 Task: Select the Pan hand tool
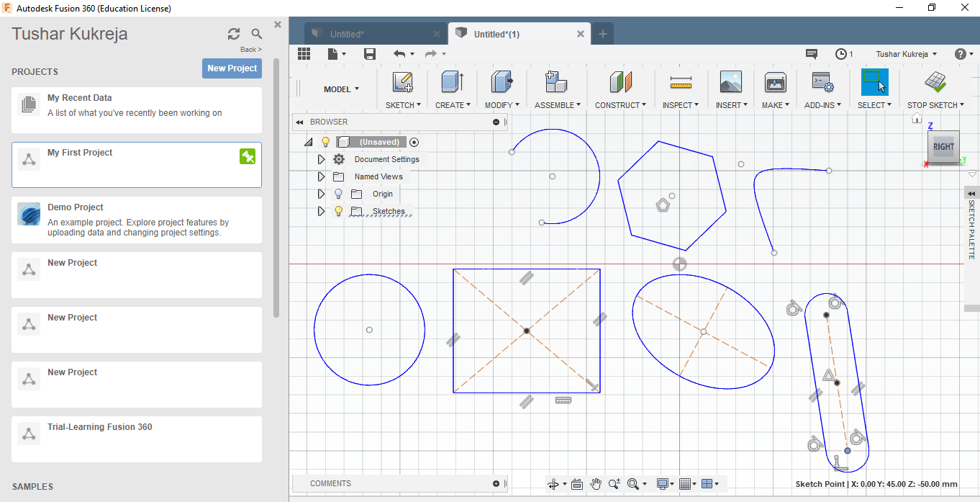click(596, 484)
